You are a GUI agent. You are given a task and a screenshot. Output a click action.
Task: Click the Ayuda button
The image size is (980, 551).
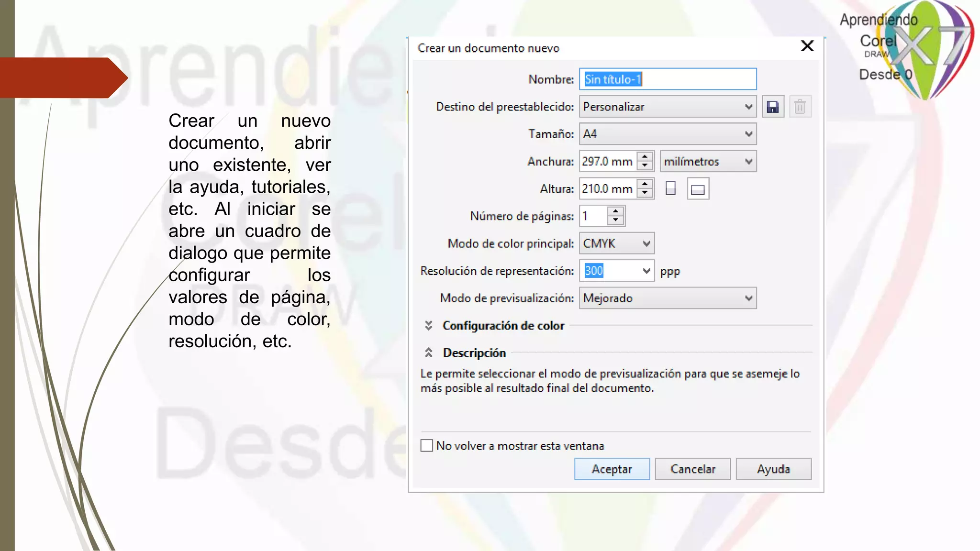pos(774,469)
